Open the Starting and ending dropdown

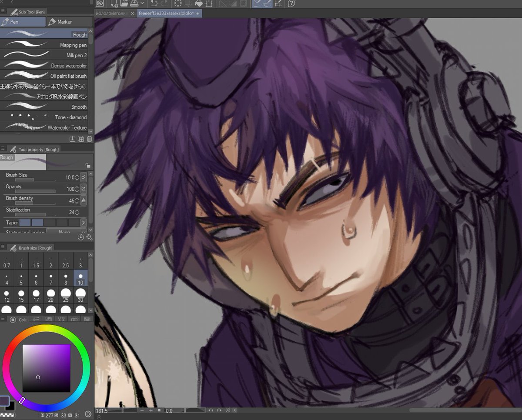(x=66, y=231)
